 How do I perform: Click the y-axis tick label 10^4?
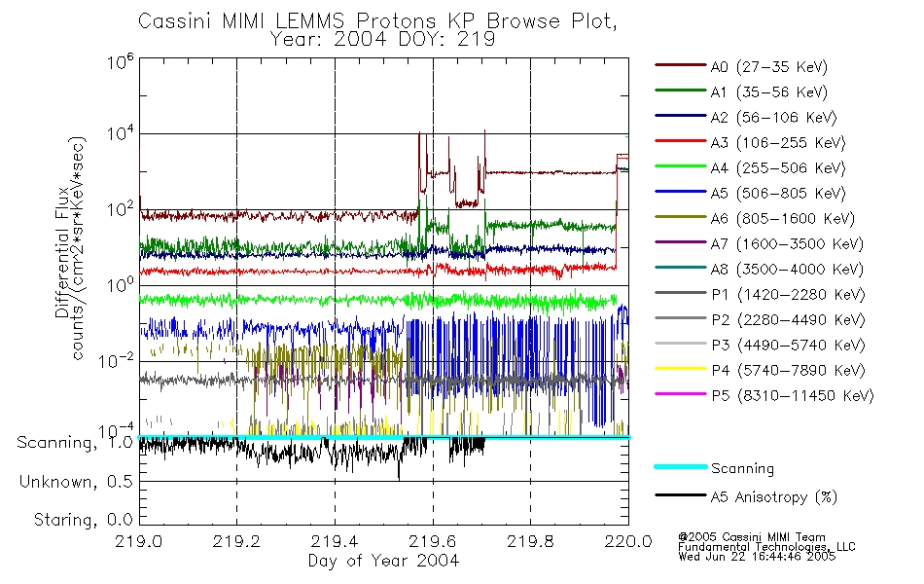[x=121, y=133]
